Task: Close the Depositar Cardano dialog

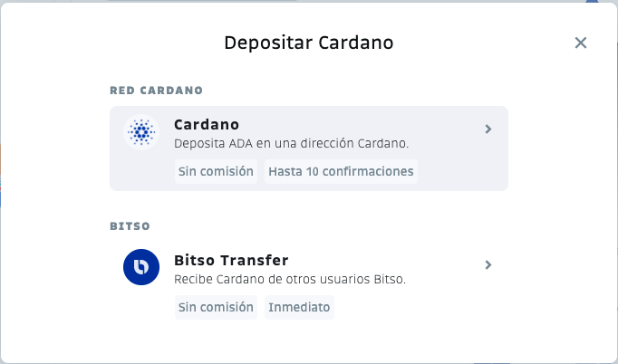Action: tap(581, 43)
